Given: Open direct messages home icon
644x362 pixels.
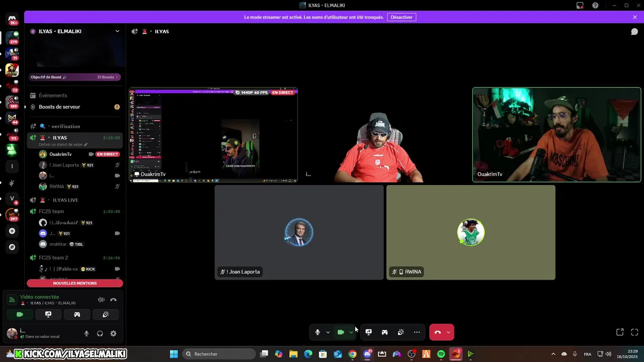Looking at the screenshot, I should (12, 19).
